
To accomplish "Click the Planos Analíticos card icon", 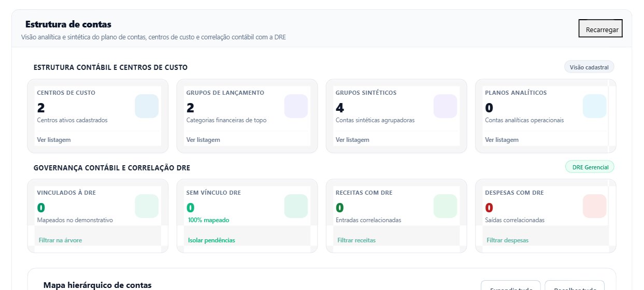I will point(594,106).
